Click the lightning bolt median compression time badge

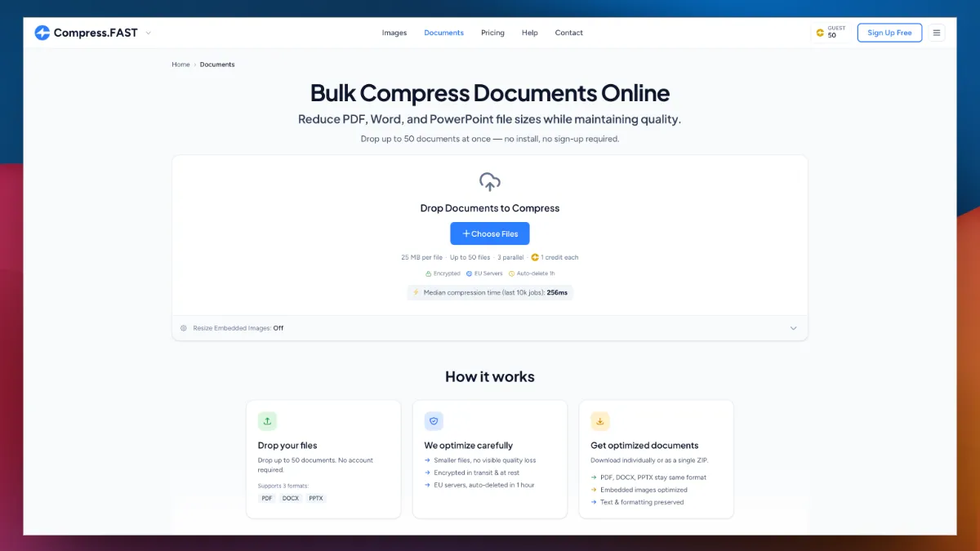coord(490,292)
